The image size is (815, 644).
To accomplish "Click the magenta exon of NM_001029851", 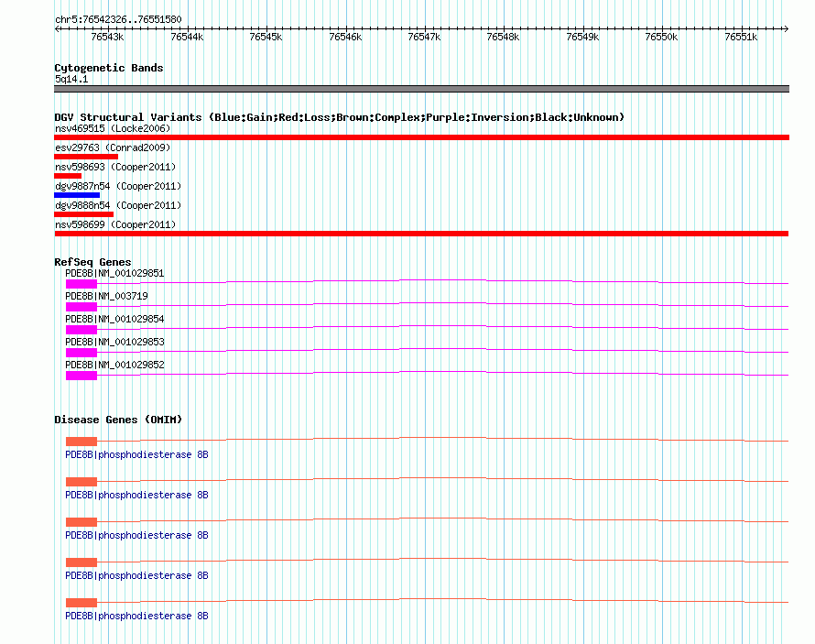I will 81,284.
